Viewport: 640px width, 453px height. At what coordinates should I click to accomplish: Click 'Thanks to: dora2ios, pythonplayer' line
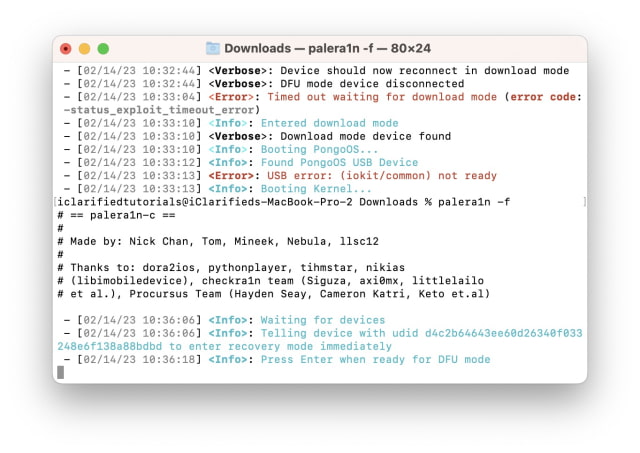[x=231, y=268]
